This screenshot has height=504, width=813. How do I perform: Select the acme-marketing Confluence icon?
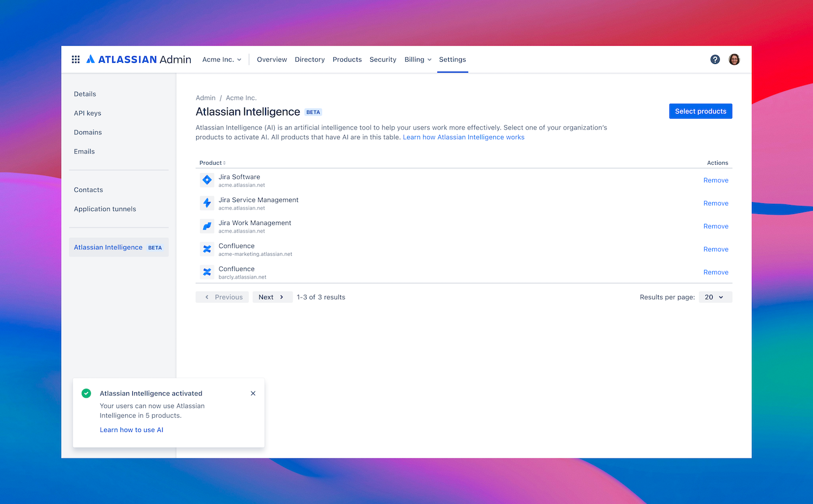(207, 249)
